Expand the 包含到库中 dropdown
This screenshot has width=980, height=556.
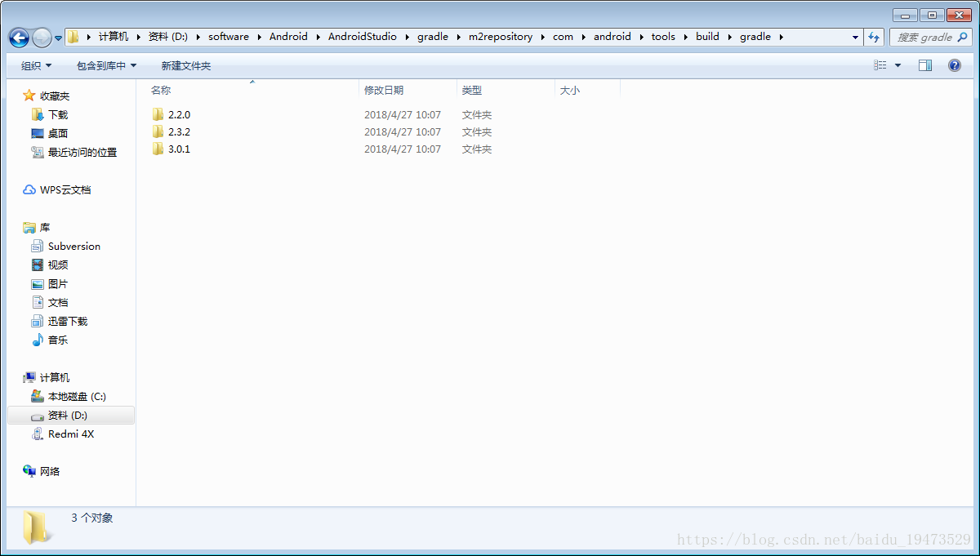(x=106, y=65)
